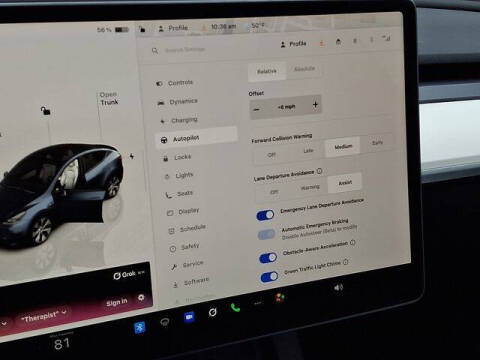Click the wrench icon beside Service

174,267
